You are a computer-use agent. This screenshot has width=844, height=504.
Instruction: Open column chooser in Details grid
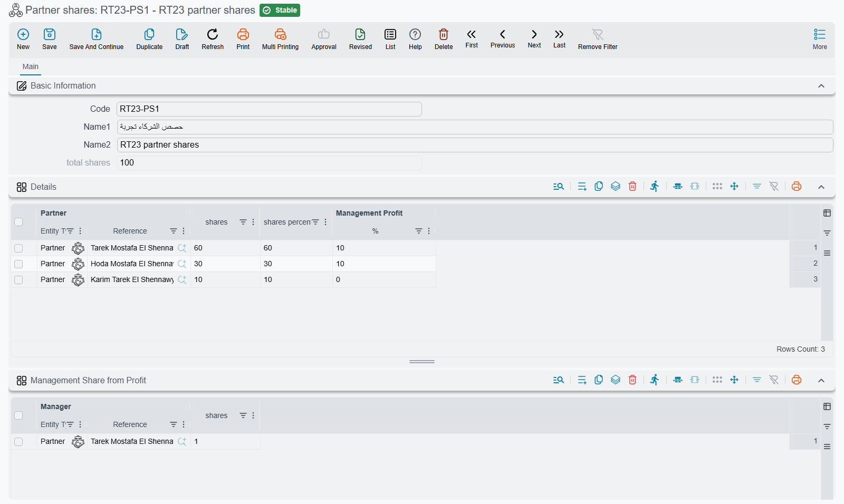[x=827, y=213]
